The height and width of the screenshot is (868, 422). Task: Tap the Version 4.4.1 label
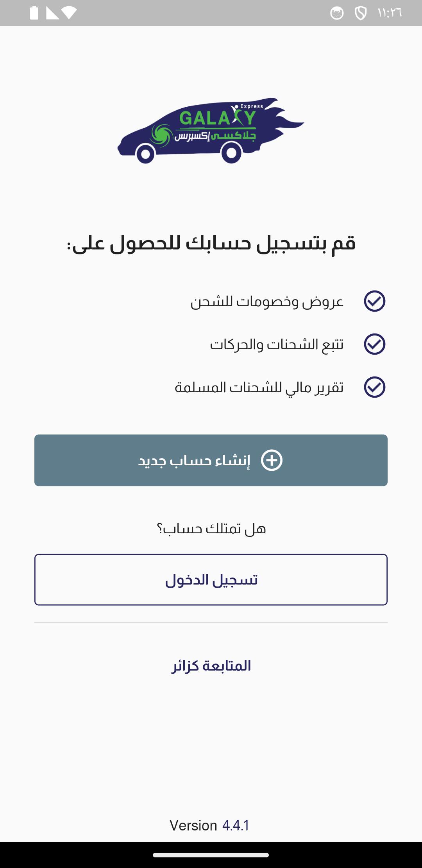coord(209,825)
